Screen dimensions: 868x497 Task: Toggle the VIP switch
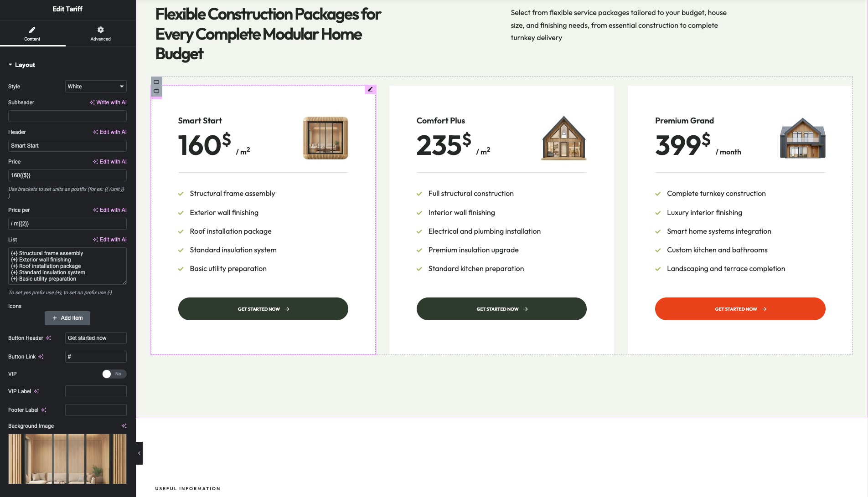tap(114, 374)
